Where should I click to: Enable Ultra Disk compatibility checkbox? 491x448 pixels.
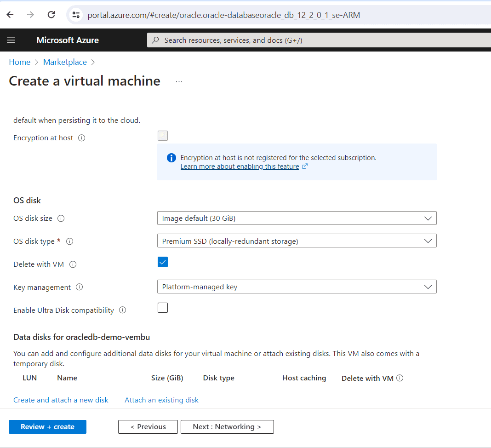163,308
